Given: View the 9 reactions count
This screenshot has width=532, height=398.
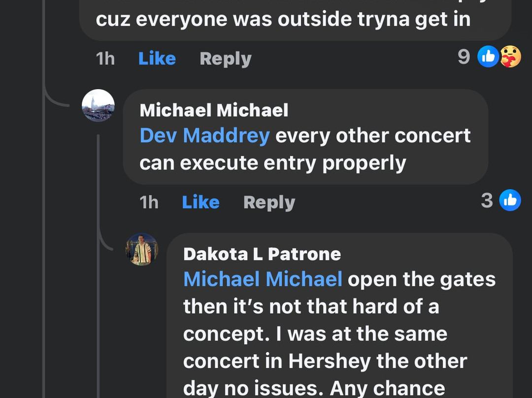Looking at the screenshot, I should (464, 57).
